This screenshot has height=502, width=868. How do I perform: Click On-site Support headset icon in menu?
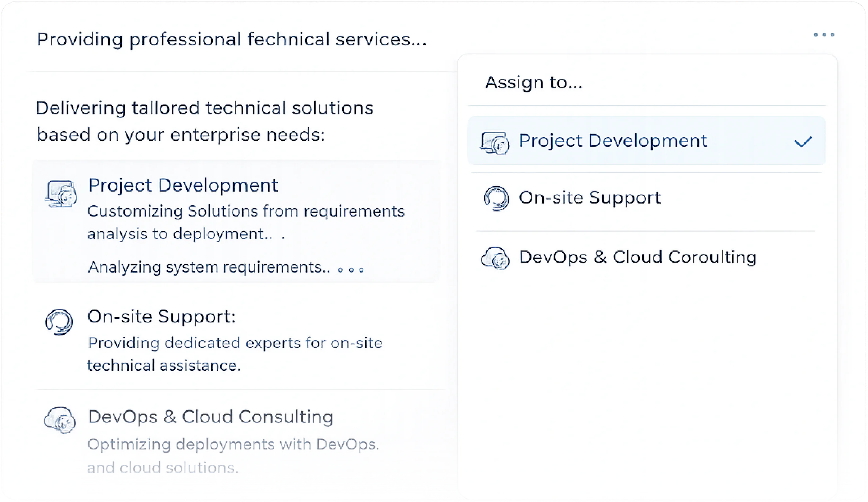click(x=496, y=199)
